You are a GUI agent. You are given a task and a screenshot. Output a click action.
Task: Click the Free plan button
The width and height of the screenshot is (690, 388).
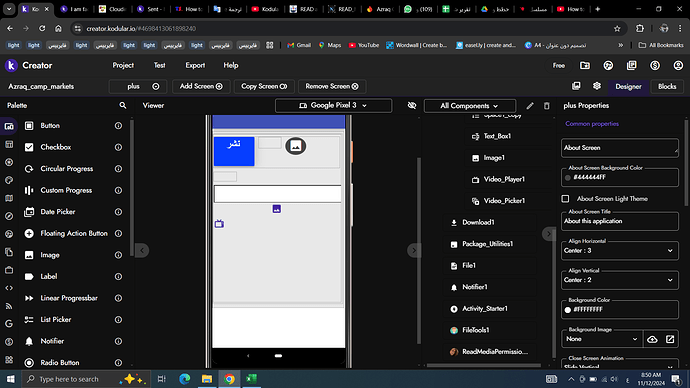tap(558, 66)
